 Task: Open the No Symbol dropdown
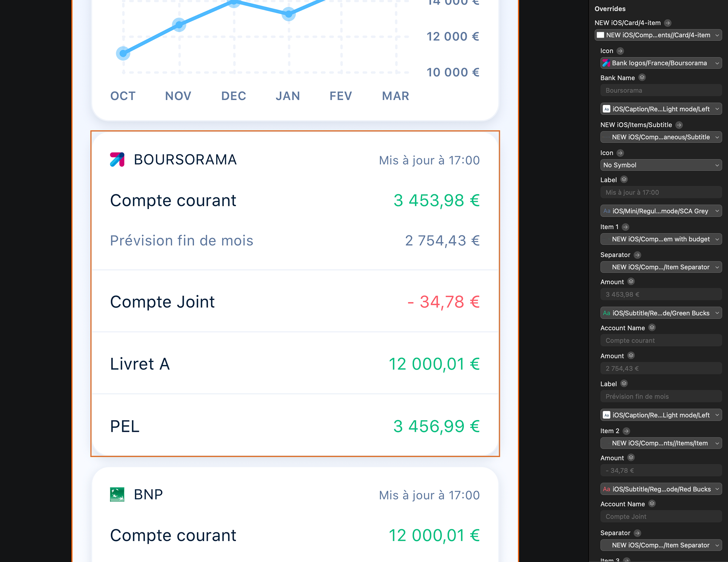pyautogui.click(x=661, y=165)
